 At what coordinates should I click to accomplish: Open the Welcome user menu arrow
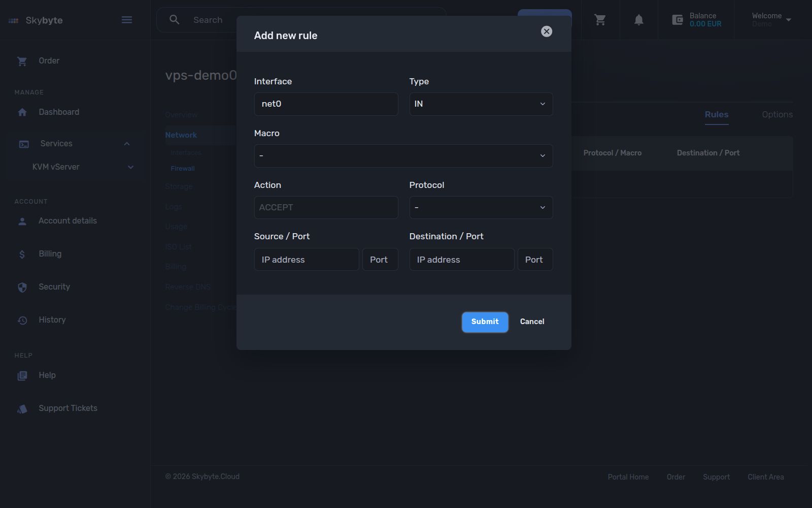789,20
